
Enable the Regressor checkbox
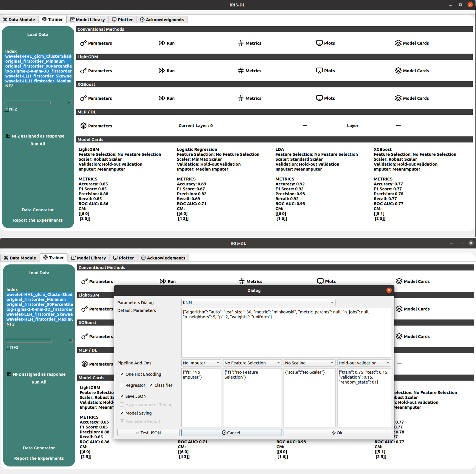(122, 385)
